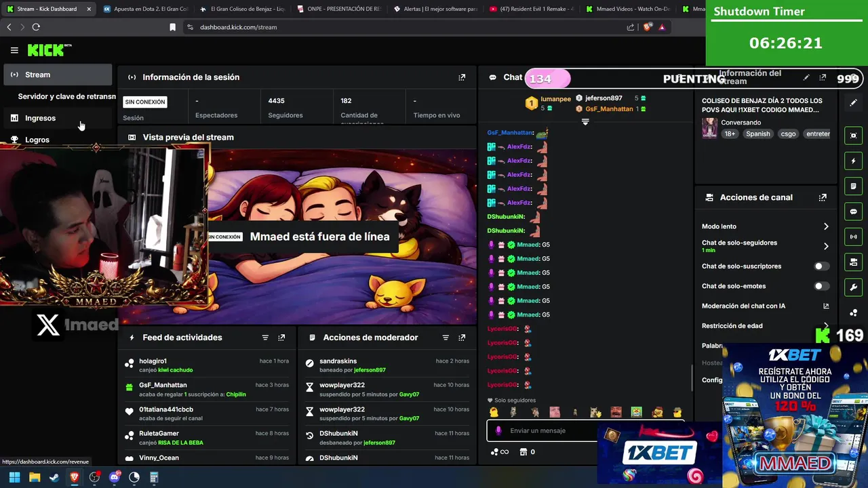This screenshot has width=868, height=488.
Task: Click the Conversando category thumbnail
Action: (709, 128)
